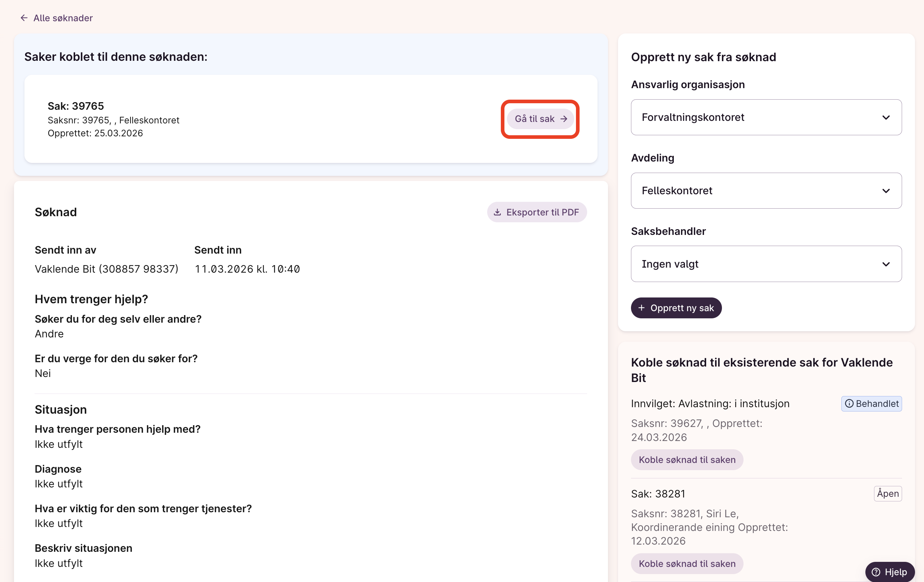This screenshot has width=924, height=582.
Task: Click the plus icon in Opprett ny sak
Action: (x=641, y=308)
